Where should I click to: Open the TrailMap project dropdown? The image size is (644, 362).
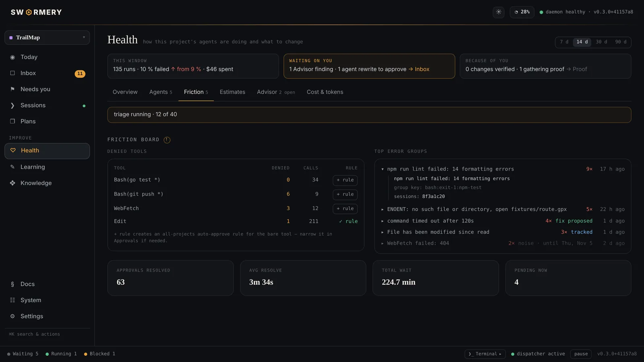47,37
